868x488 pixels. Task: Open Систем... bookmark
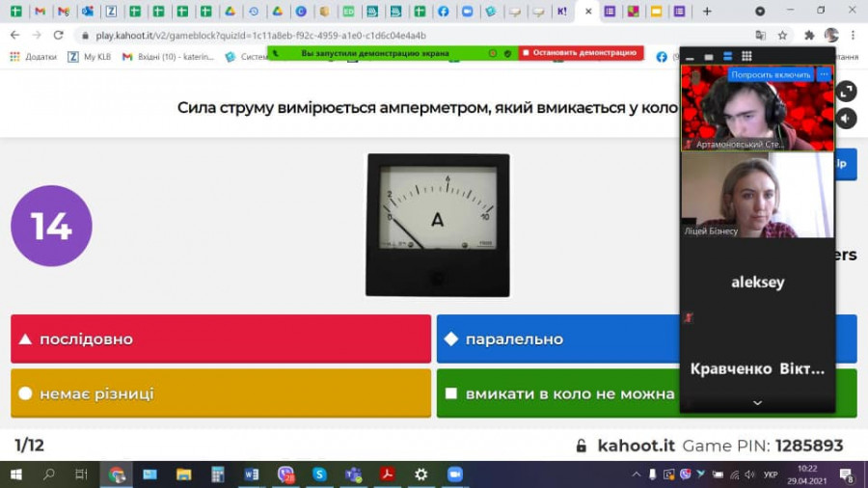[x=247, y=57]
